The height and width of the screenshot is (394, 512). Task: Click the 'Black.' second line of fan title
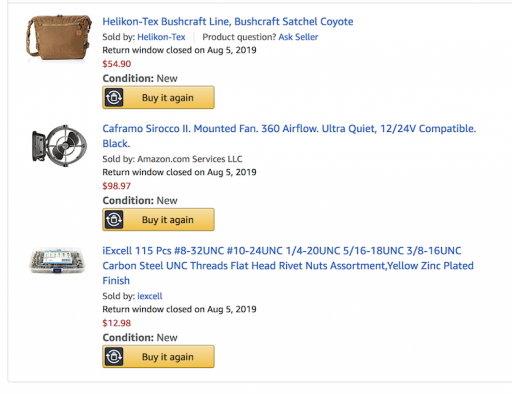pos(116,144)
